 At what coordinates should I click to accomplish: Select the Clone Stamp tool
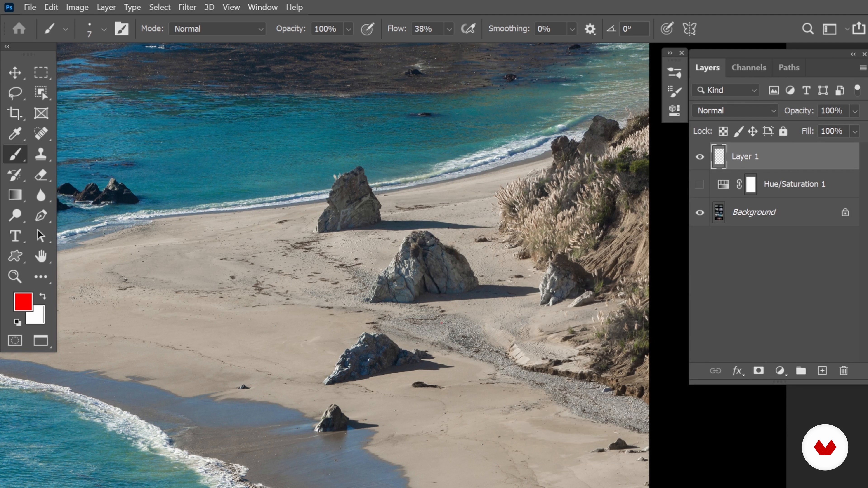[x=41, y=154]
